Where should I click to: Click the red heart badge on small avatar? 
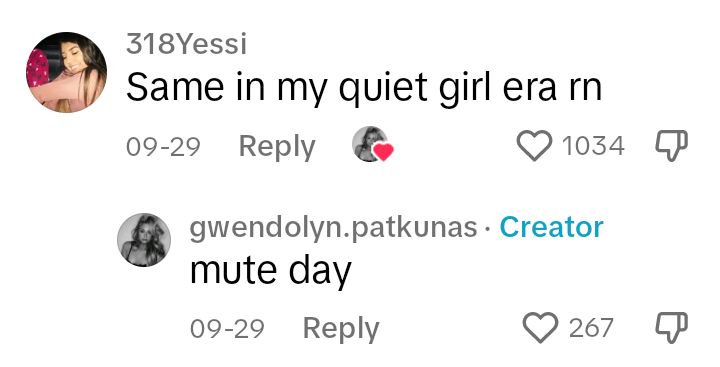[x=384, y=152]
